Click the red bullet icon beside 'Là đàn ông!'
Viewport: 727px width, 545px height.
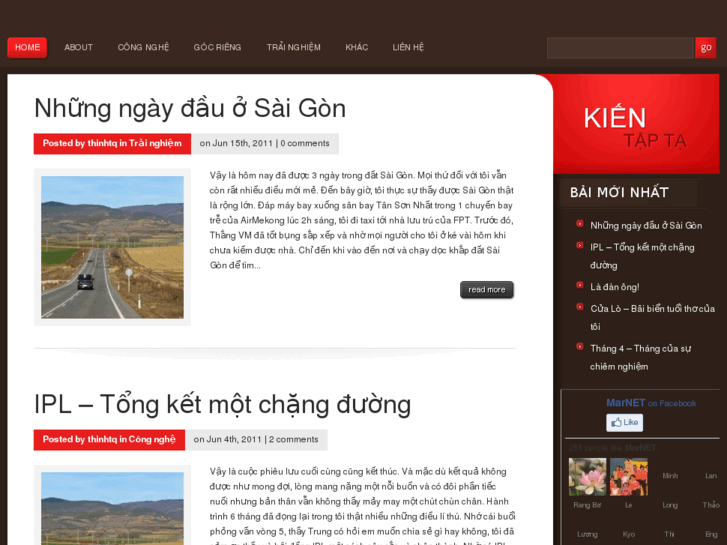click(x=580, y=285)
